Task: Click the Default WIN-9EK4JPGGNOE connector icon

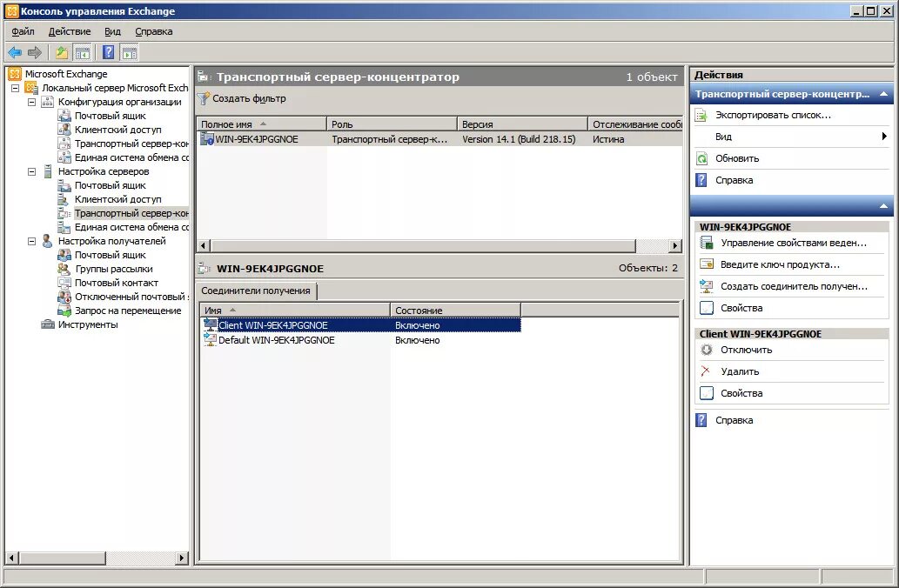Action: point(211,340)
